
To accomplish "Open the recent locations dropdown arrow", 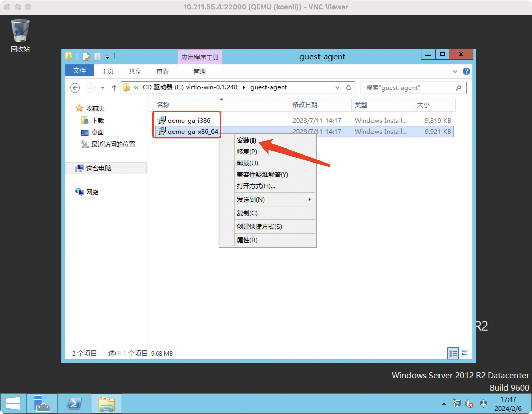I will pyautogui.click(x=103, y=88).
